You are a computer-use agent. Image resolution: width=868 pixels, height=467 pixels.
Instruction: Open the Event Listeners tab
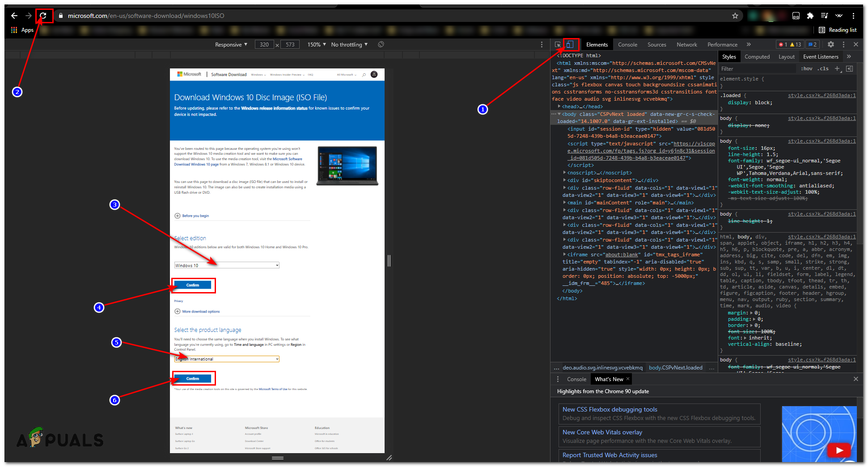(x=821, y=57)
